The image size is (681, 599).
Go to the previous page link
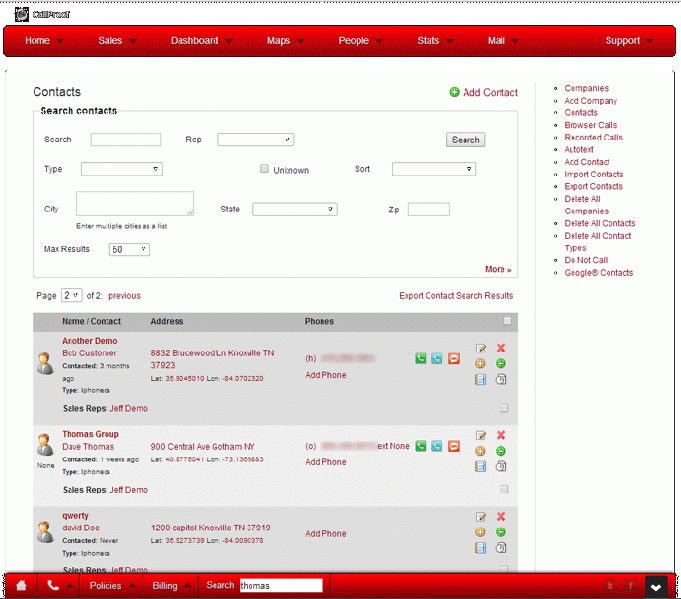[124, 295]
